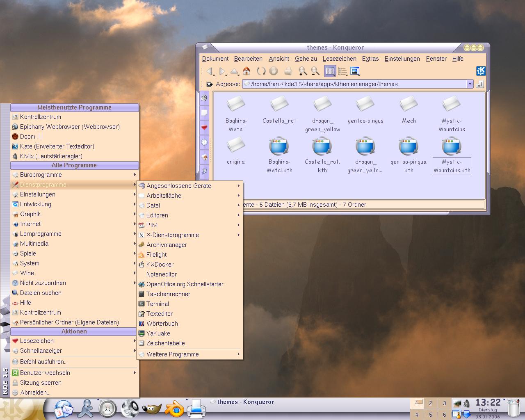Expand the X-Dienstprogramme submenu
Viewport: 525px width, 420px height.
point(189,235)
